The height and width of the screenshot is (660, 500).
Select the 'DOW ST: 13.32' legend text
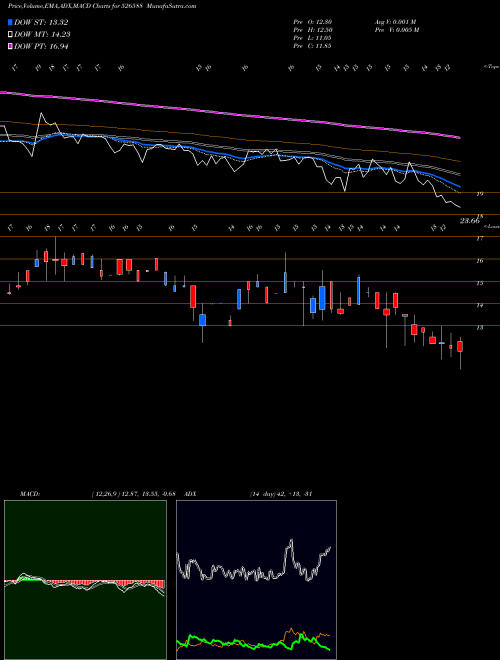pyautogui.click(x=41, y=22)
